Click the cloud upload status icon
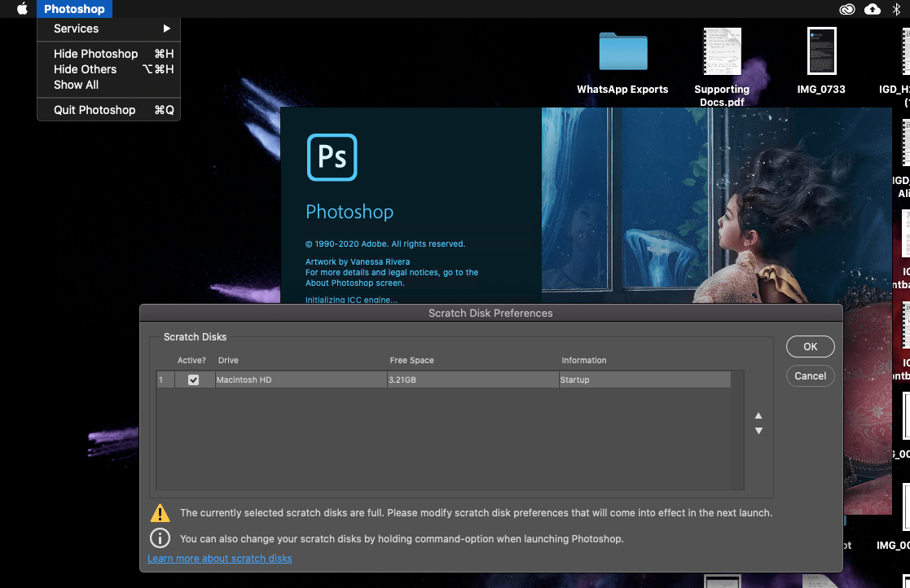The height and width of the screenshot is (588, 910). 873,9
